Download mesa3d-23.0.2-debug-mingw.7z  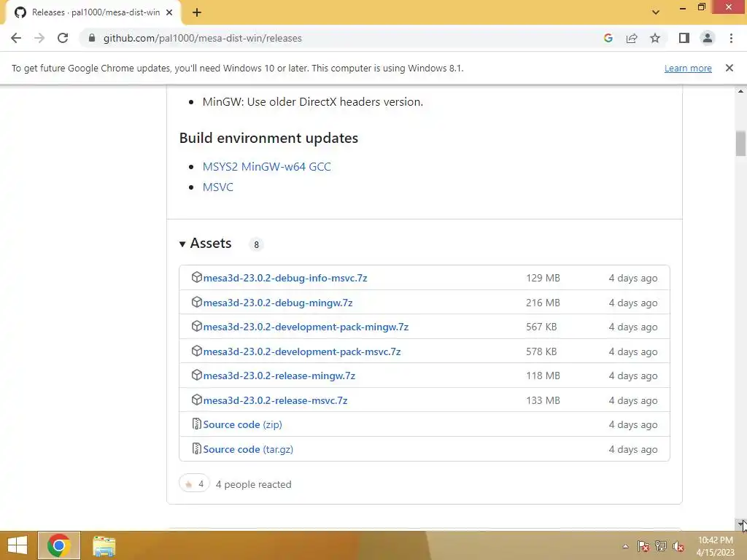click(x=278, y=303)
